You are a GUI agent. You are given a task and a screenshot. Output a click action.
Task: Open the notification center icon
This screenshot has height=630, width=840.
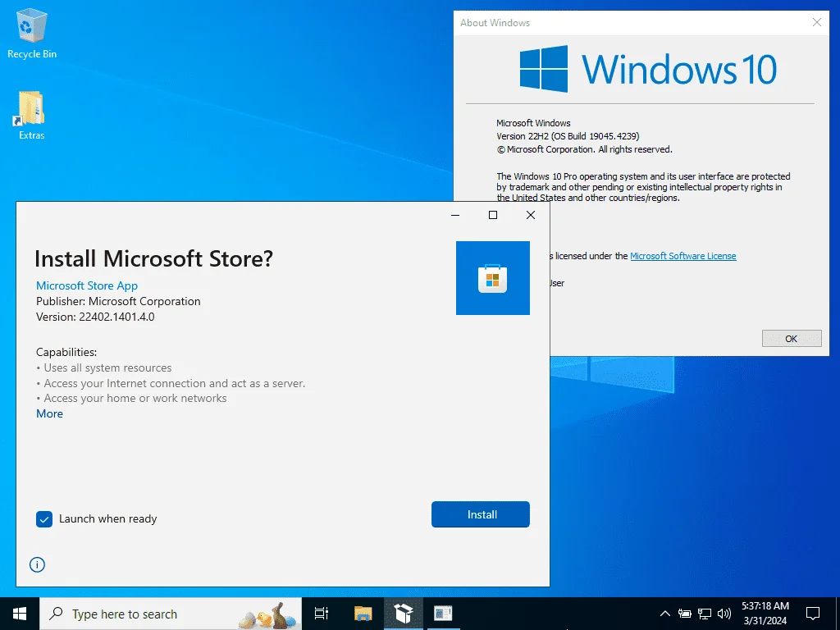click(813, 614)
